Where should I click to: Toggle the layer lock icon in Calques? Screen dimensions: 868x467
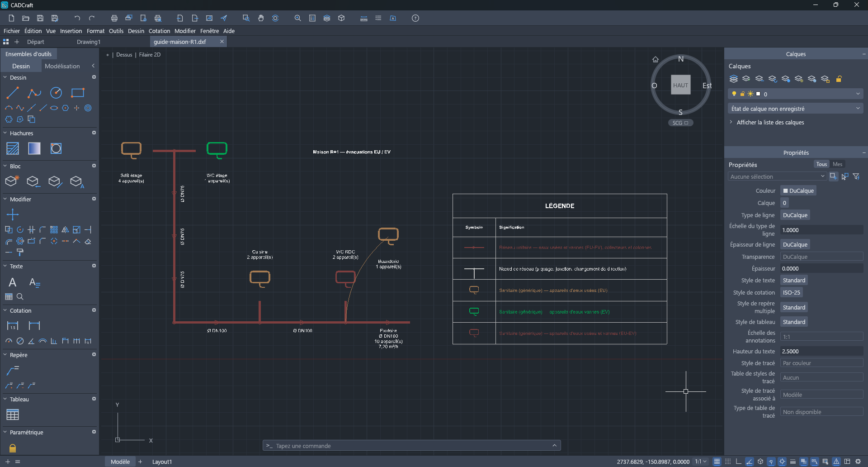point(839,79)
